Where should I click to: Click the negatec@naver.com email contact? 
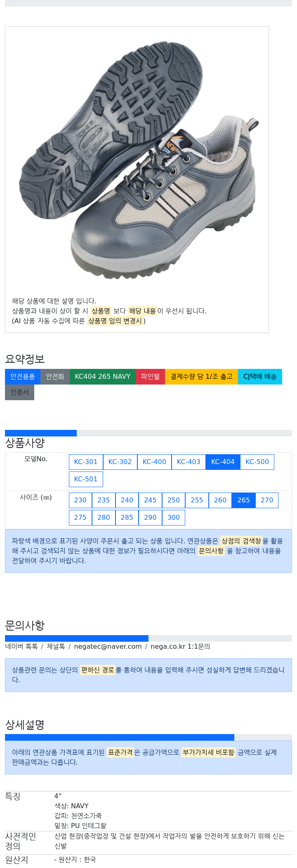click(108, 647)
